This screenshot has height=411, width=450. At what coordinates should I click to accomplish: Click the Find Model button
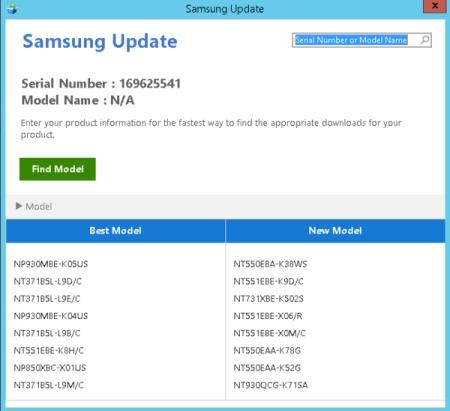[57, 169]
